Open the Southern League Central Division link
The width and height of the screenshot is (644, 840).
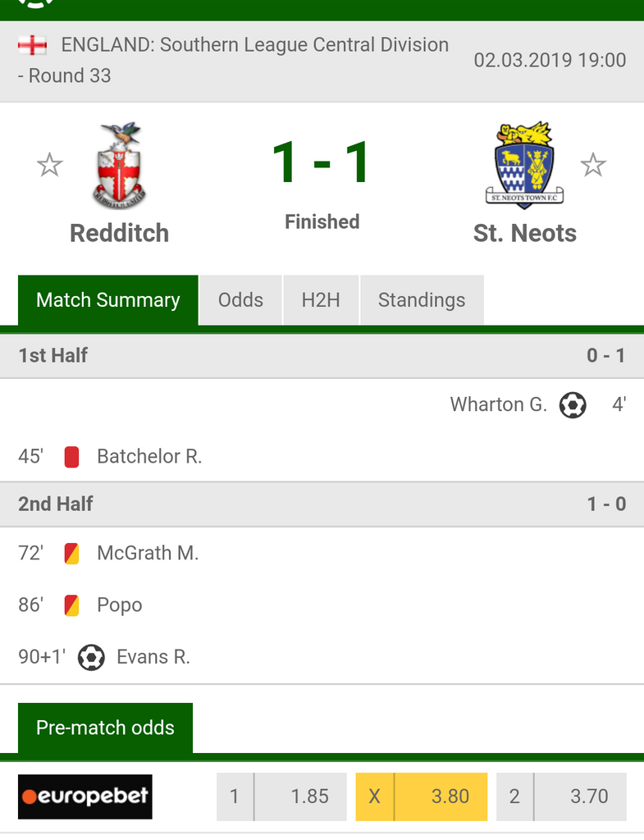tap(254, 45)
